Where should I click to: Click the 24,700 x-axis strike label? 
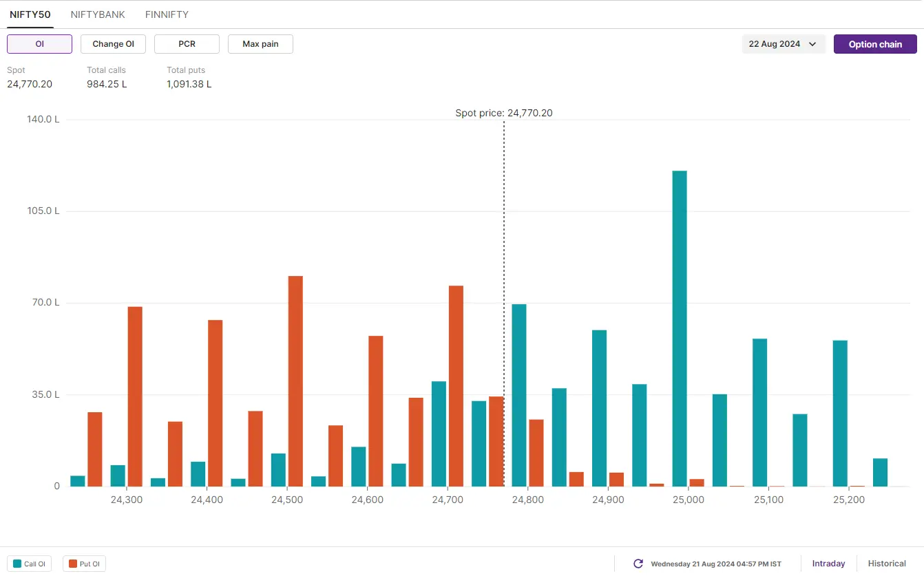click(x=448, y=500)
